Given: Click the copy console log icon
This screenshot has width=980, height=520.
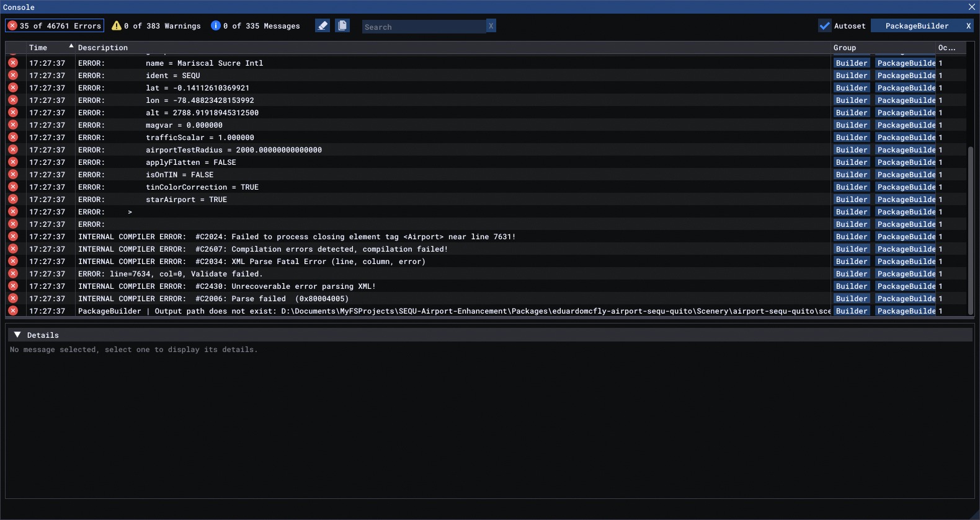Looking at the screenshot, I should (342, 25).
